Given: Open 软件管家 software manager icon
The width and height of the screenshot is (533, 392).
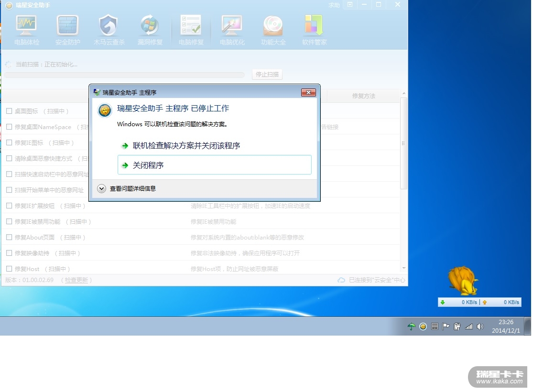Looking at the screenshot, I should pyautogui.click(x=315, y=30).
